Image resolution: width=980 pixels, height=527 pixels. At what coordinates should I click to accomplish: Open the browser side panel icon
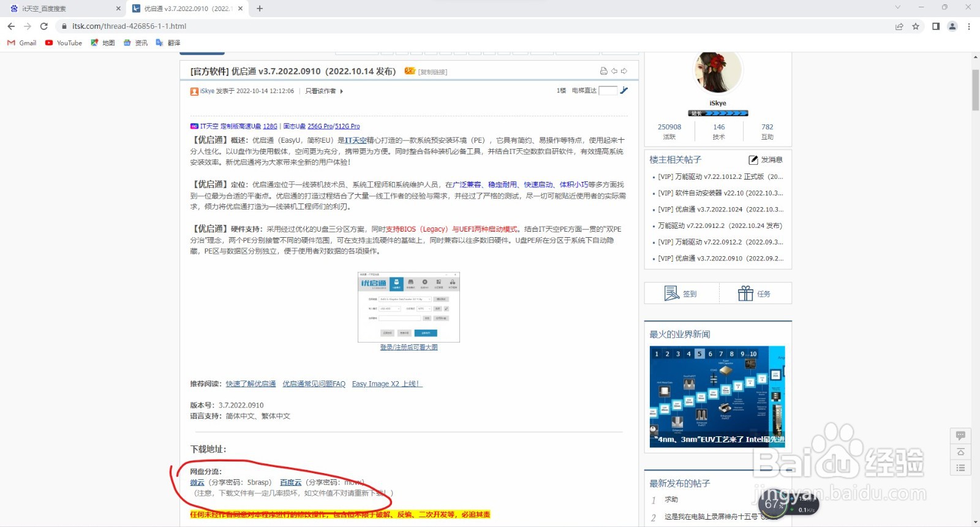coord(936,26)
